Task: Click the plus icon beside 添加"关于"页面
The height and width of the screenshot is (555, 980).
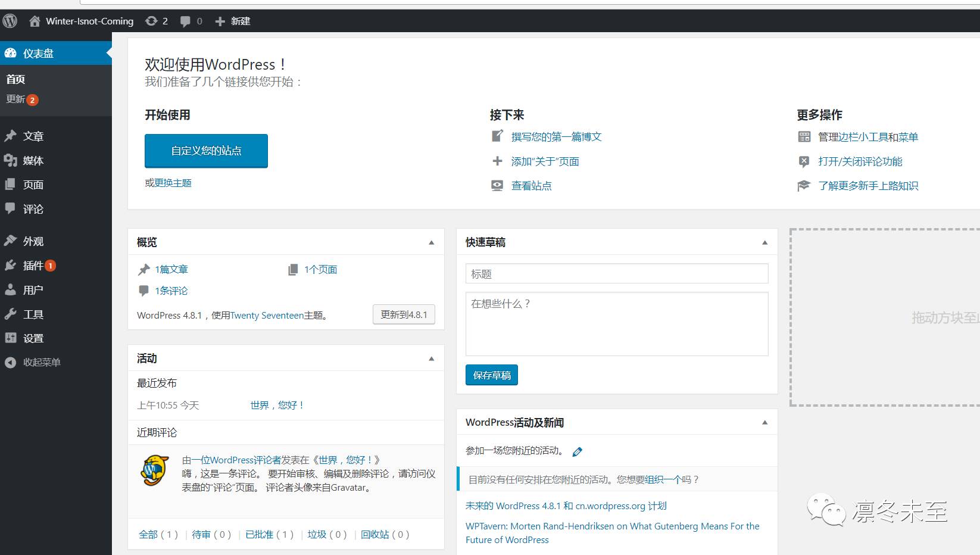Action: point(497,161)
